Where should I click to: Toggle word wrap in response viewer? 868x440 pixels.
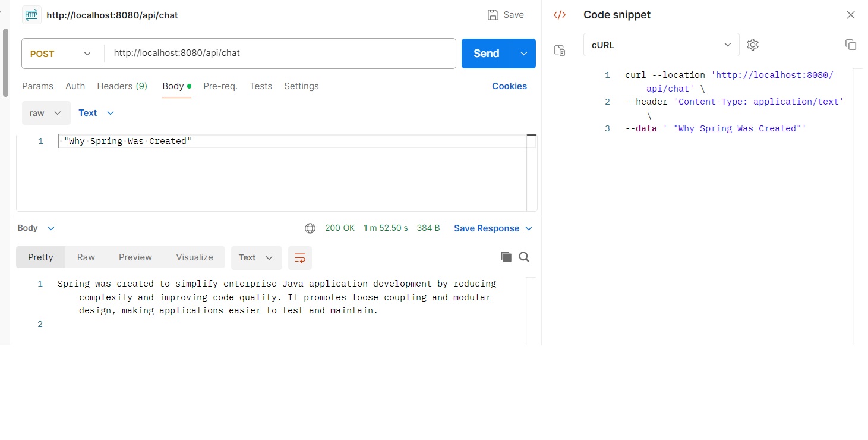[x=300, y=258]
